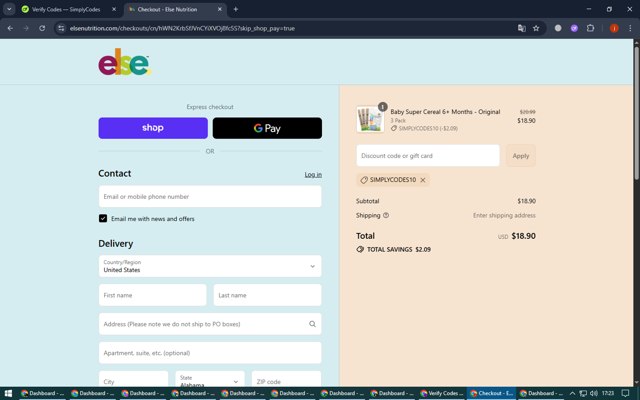640x400 pixels.
Task: Uncheck Email me with news and offers
Action: pyautogui.click(x=103, y=218)
